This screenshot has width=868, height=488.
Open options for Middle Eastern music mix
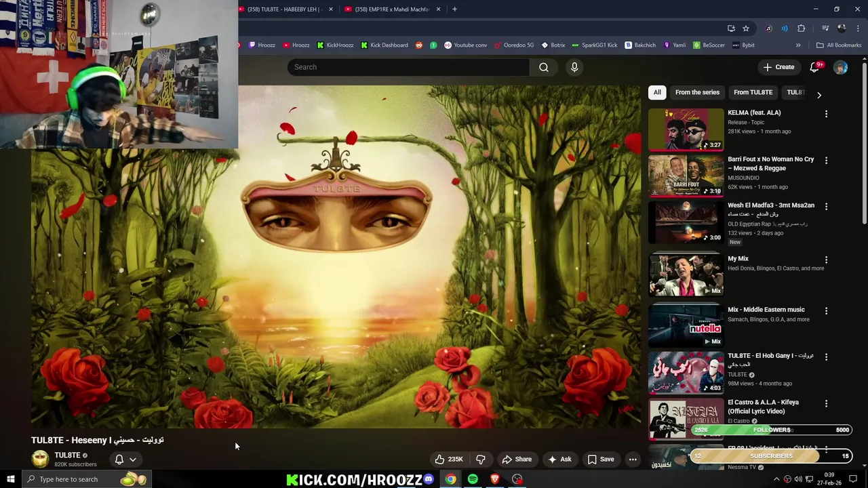(826, 310)
